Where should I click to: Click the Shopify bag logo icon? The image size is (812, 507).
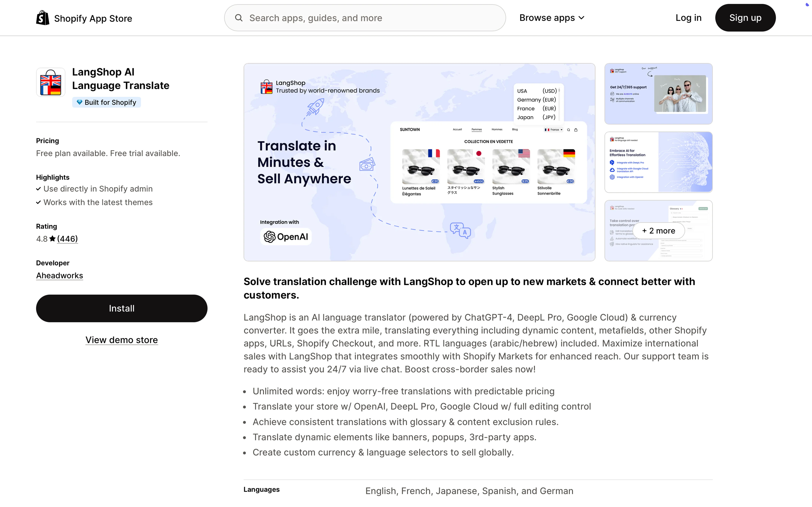pyautogui.click(x=43, y=18)
